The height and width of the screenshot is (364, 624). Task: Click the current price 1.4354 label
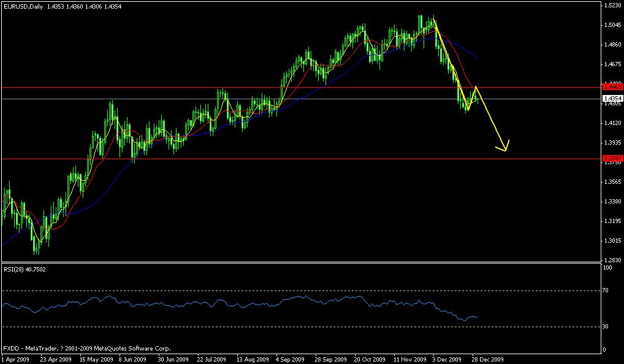click(612, 98)
